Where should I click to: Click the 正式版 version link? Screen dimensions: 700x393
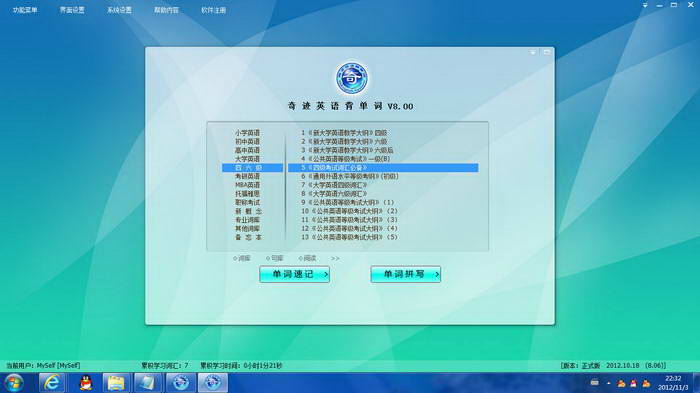pos(591,365)
